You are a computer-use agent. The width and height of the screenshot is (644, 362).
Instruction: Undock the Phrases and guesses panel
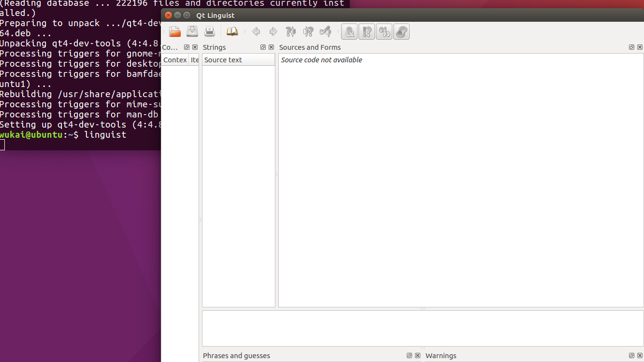pos(409,355)
